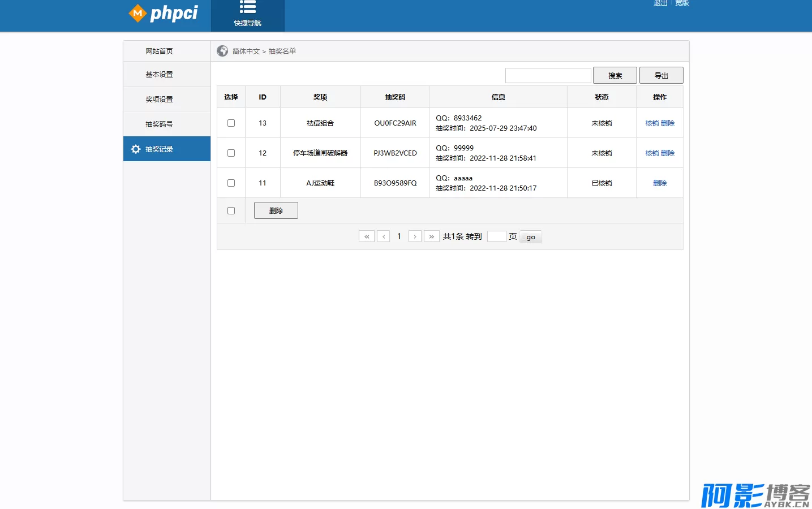Focus the search text field beside 搜索
Viewport: 812px width, 509px height.
548,75
